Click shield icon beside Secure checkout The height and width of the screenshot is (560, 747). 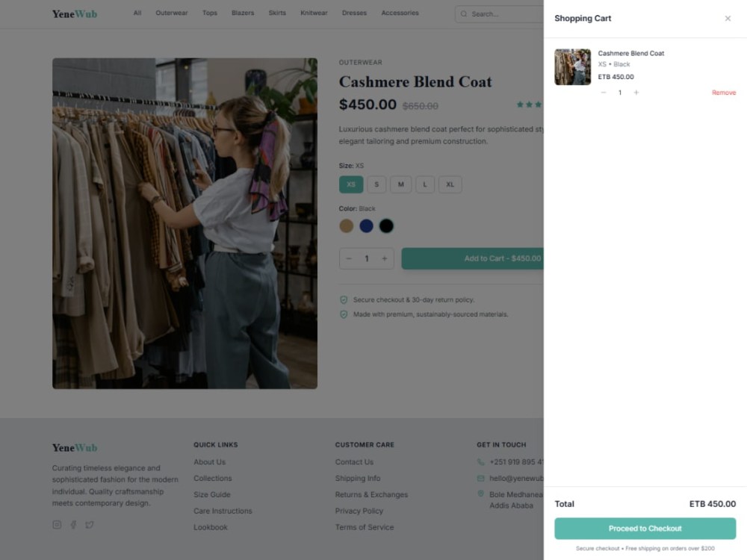click(344, 300)
